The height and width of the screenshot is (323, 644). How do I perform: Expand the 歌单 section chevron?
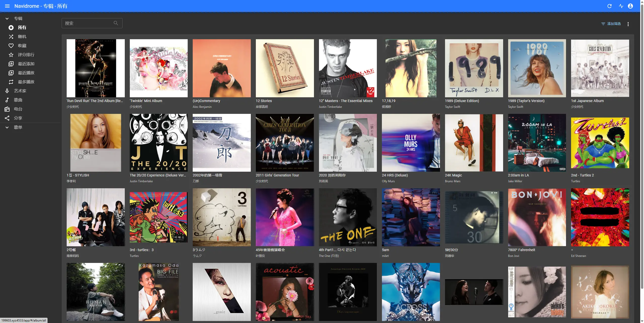[7, 127]
